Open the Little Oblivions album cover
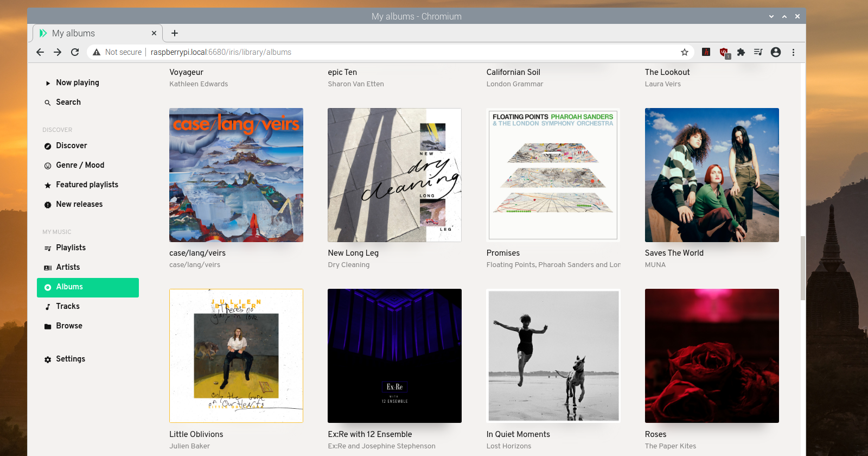Image resolution: width=868 pixels, height=456 pixels. 236,356
